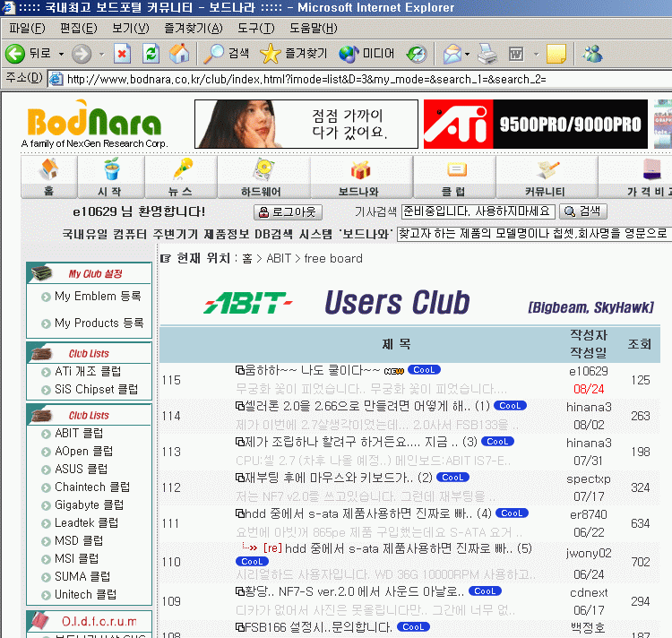Image resolution: width=672 pixels, height=638 pixels.
Task: Open MSD 클럽 link
Action: coord(79,541)
